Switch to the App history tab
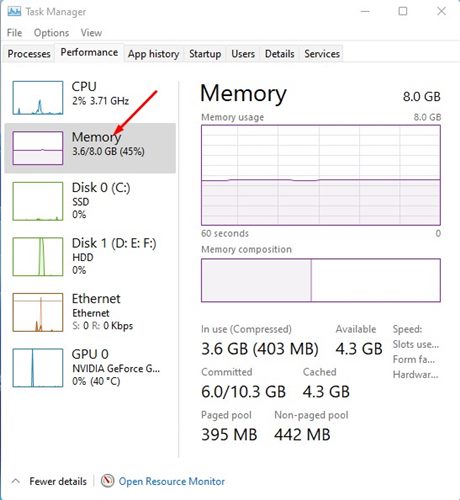 153,54
